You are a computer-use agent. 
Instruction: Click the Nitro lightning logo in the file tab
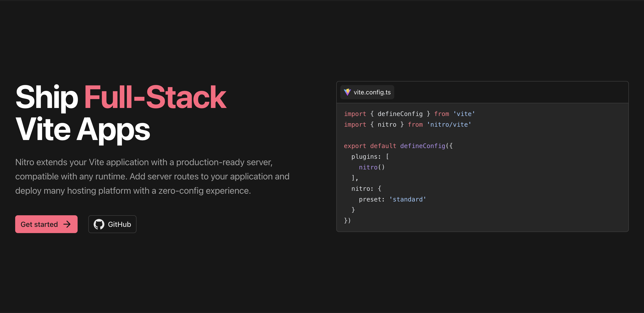coord(347,92)
